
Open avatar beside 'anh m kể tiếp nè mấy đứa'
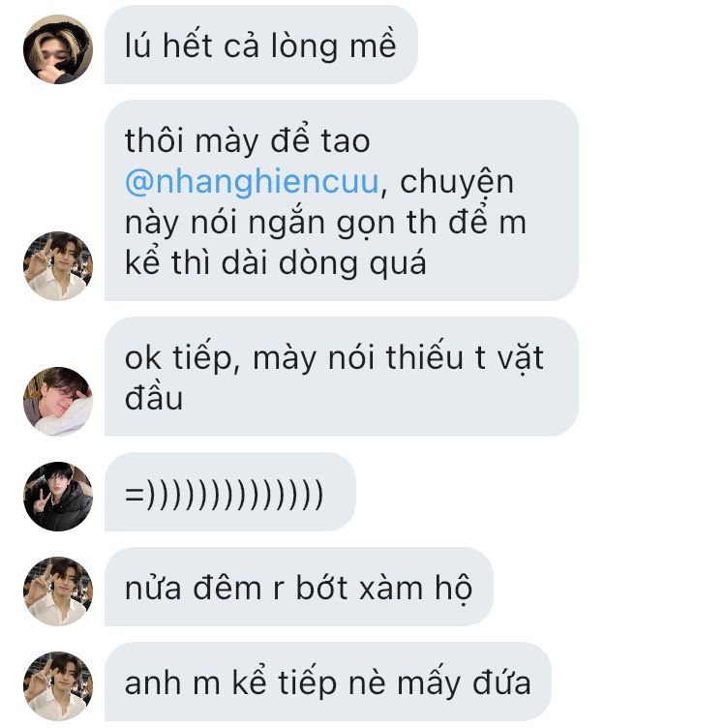click(x=58, y=686)
